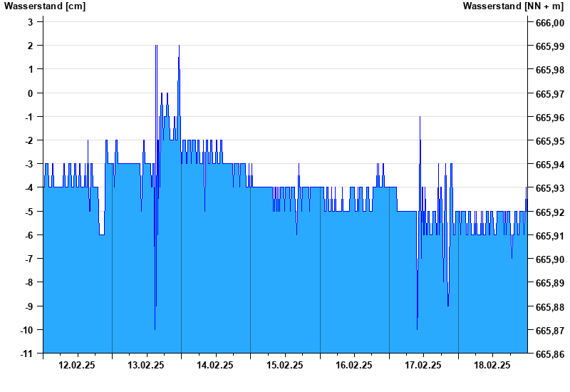Click the 12.02.25 date label
570x392 pixels.
pos(77,365)
